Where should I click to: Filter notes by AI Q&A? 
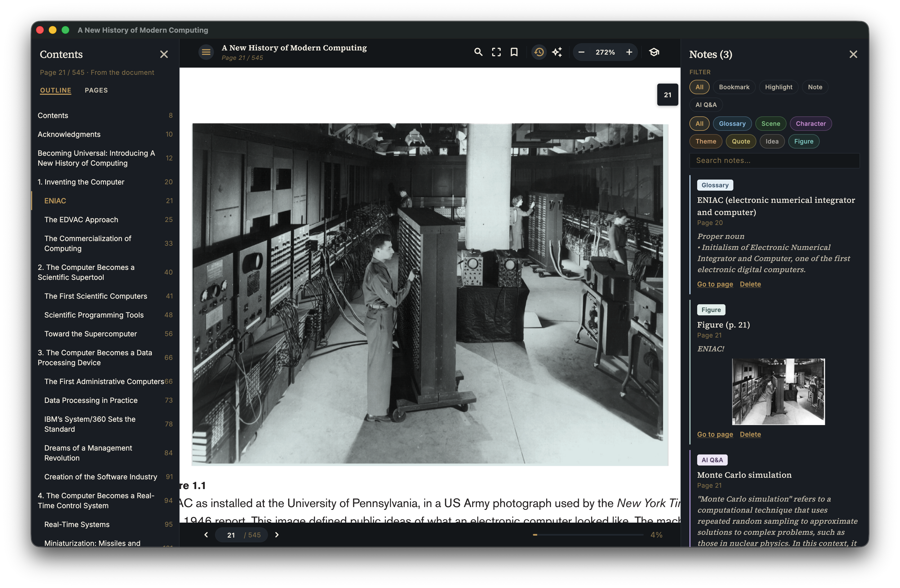coord(706,105)
